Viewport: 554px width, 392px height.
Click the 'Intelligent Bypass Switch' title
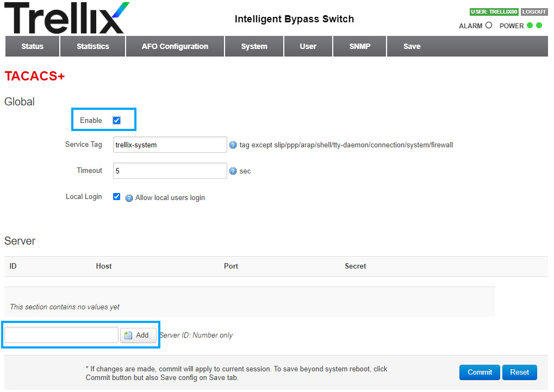pos(294,18)
